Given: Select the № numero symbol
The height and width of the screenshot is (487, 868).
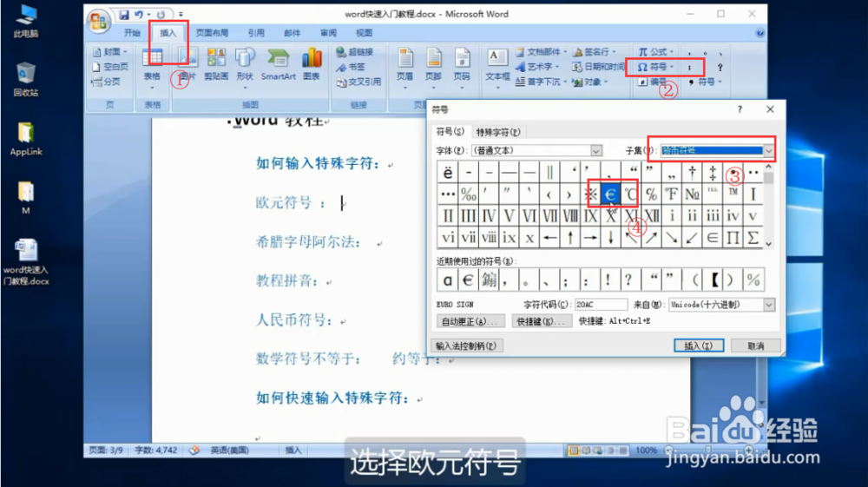Looking at the screenshot, I should click(x=692, y=194).
